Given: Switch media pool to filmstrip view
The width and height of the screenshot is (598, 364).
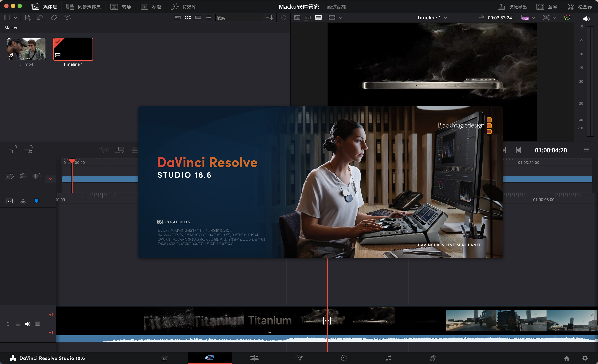Looking at the screenshot, I should [198, 18].
